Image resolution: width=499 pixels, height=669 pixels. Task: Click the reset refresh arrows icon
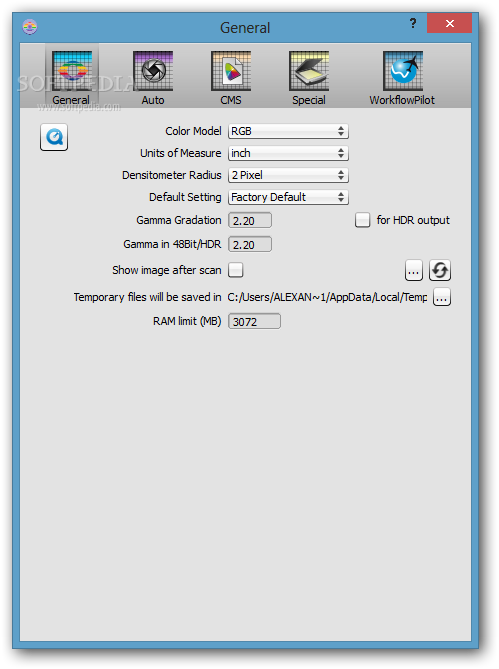pyautogui.click(x=440, y=271)
